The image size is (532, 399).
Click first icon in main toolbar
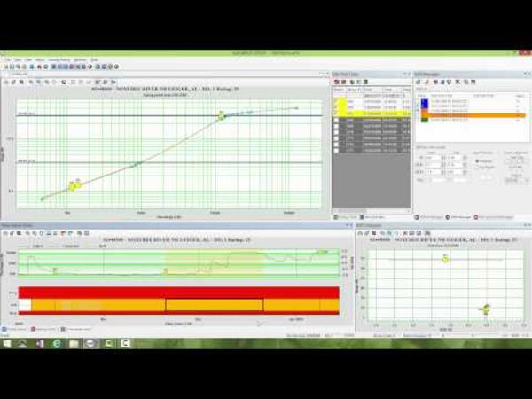(4, 66)
